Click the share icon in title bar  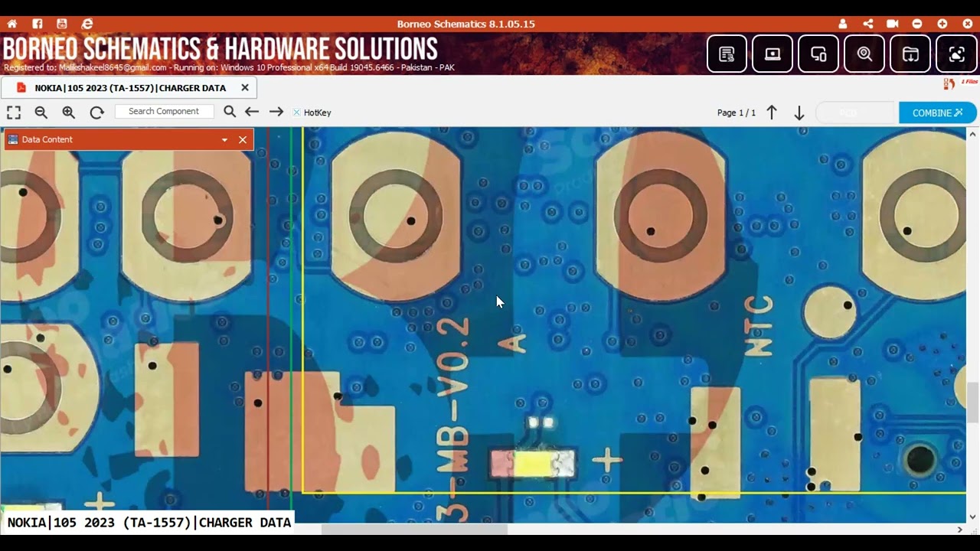click(867, 24)
